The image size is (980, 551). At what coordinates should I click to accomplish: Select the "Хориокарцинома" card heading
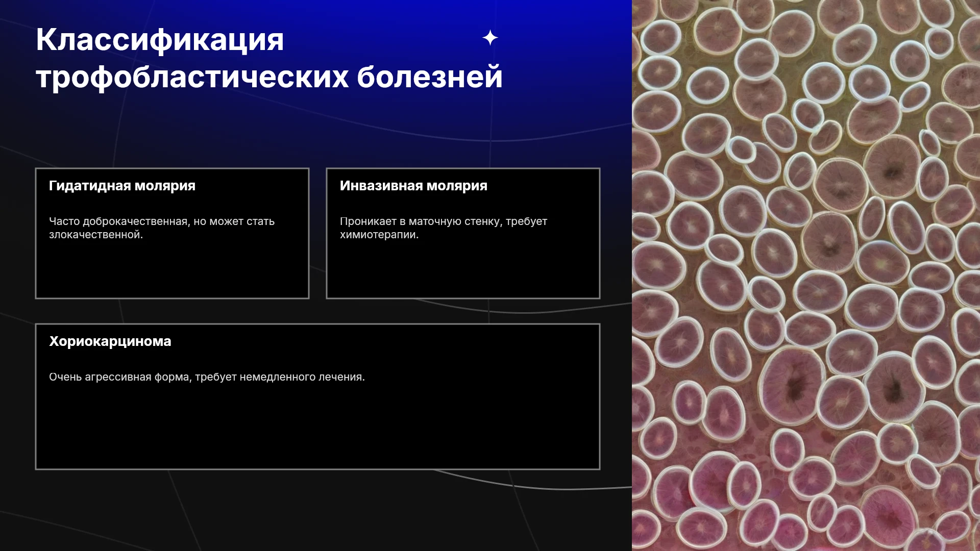tap(110, 341)
